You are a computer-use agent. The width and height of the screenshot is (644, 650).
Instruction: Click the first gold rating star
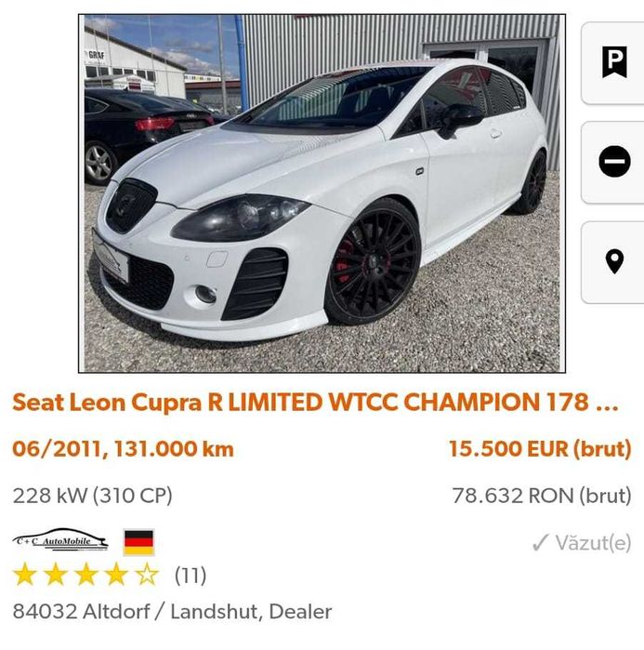point(25,575)
